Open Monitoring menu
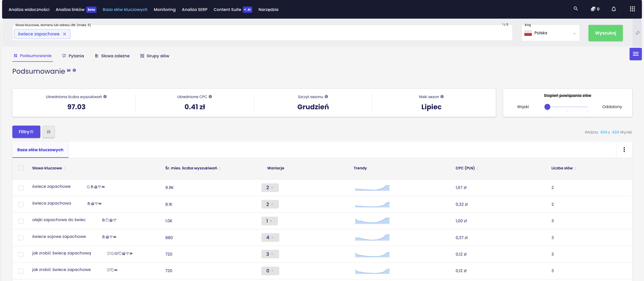Viewport: 644px width, 281px height. (x=165, y=10)
